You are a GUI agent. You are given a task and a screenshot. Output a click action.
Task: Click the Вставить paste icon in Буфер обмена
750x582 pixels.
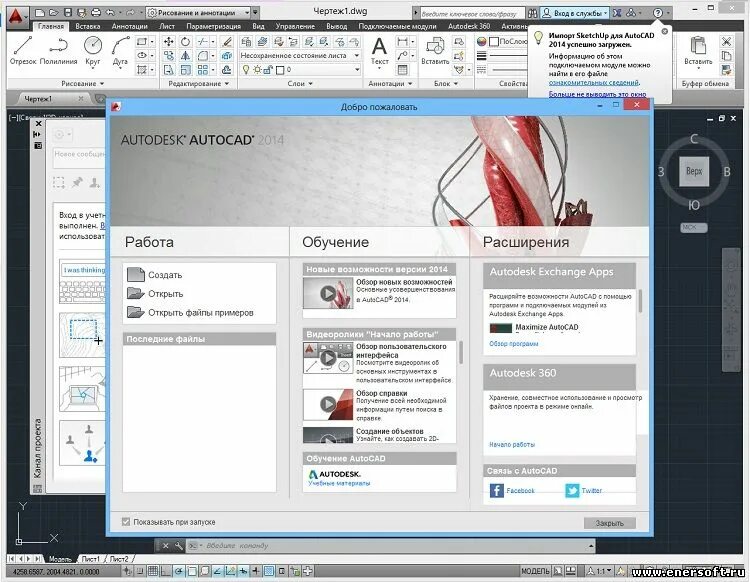[698, 51]
